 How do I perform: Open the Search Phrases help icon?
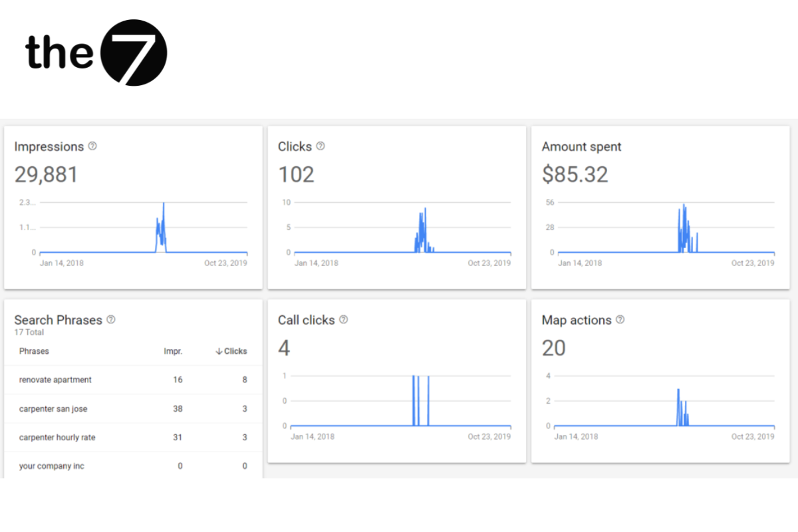click(111, 320)
